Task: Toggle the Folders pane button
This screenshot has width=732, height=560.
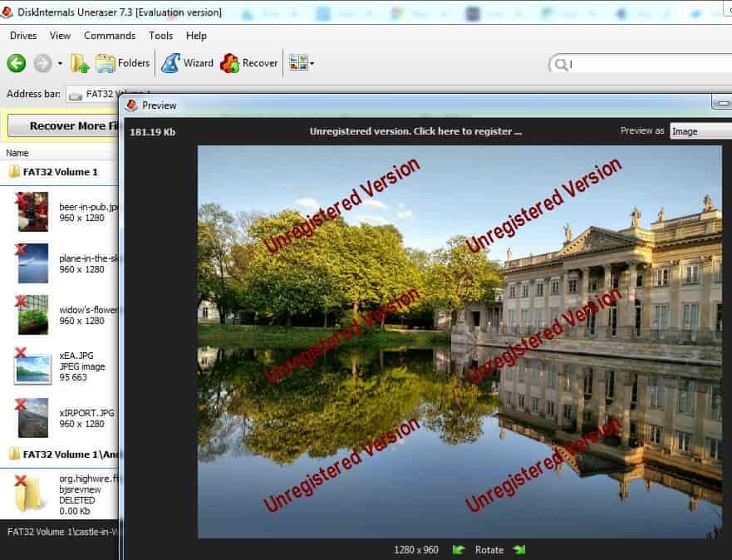Action: [x=123, y=63]
